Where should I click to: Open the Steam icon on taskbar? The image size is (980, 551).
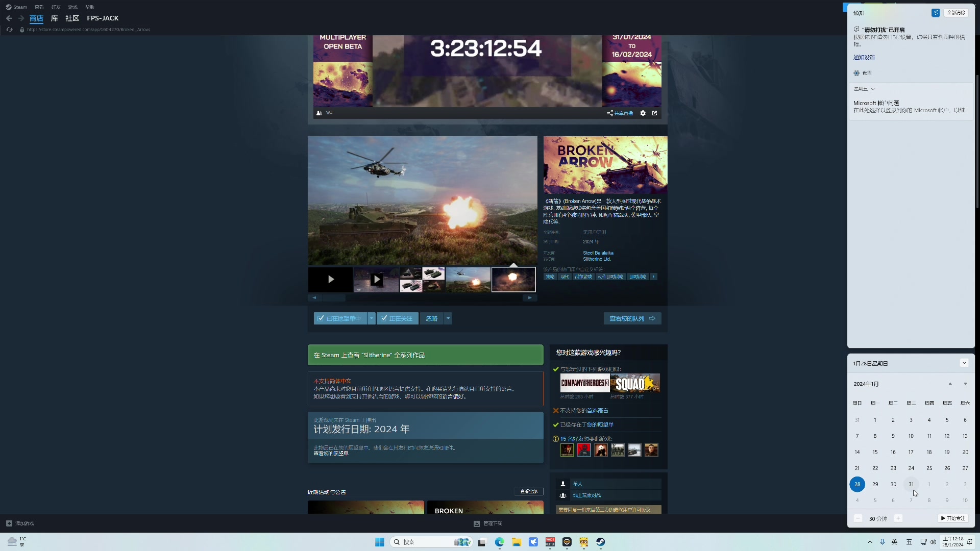(601, 542)
